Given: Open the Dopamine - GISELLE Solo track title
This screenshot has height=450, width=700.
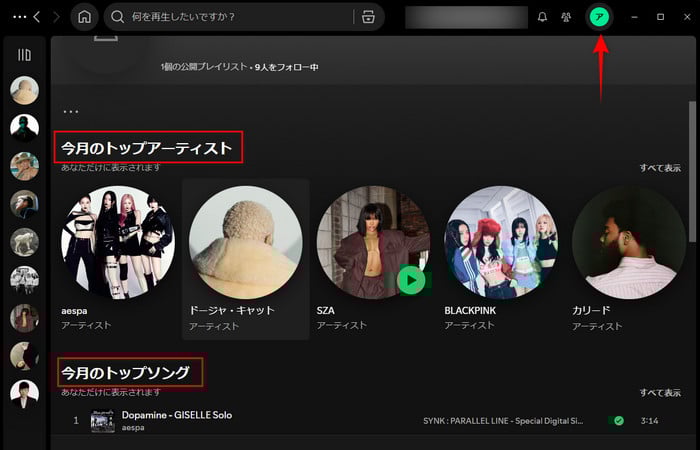Looking at the screenshot, I should point(177,415).
